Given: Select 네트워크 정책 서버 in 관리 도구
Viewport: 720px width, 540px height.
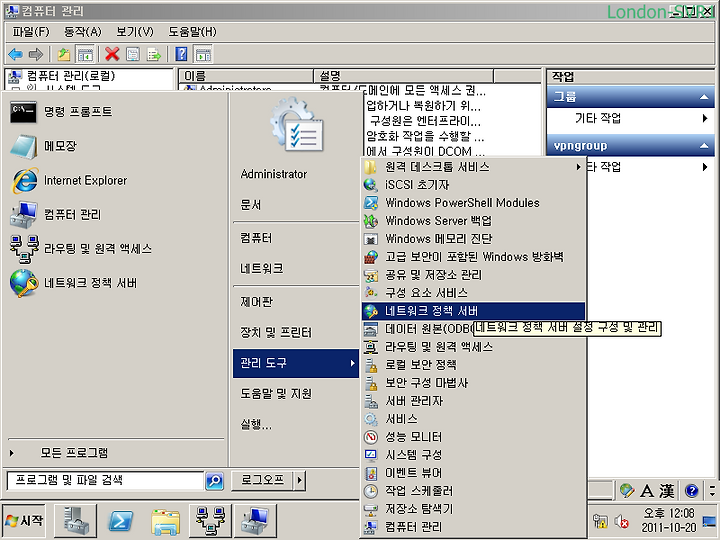Looking at the screenshot, I should [473, 311].
